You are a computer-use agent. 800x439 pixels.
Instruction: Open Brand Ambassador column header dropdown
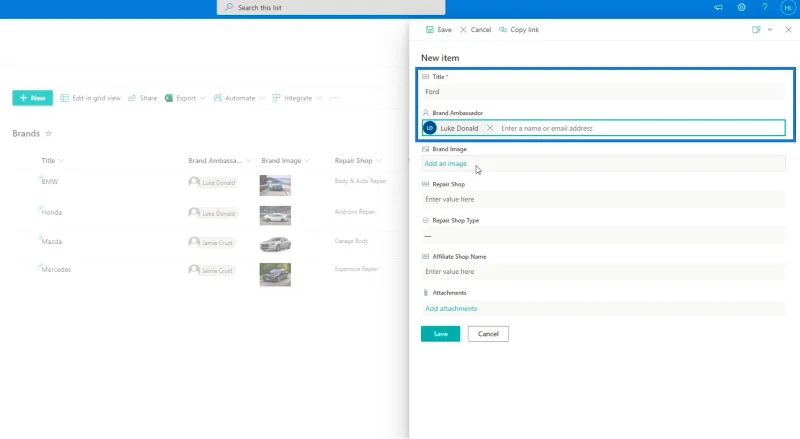click(x=219, y=160)
